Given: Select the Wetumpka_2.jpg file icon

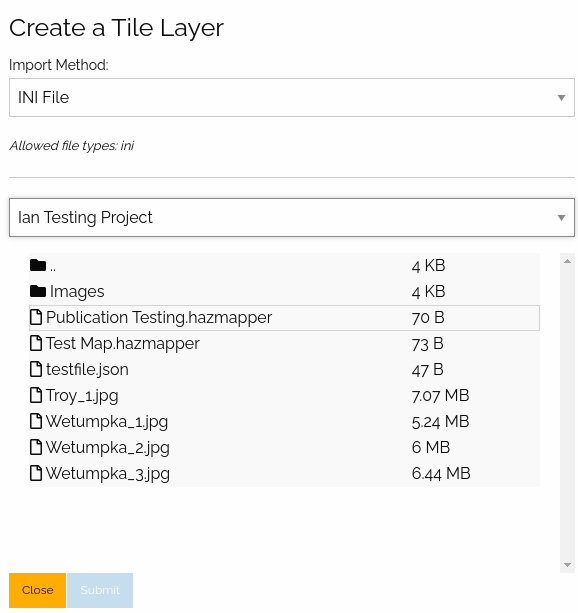Looking at the screenshot, I should click(36, 447).
